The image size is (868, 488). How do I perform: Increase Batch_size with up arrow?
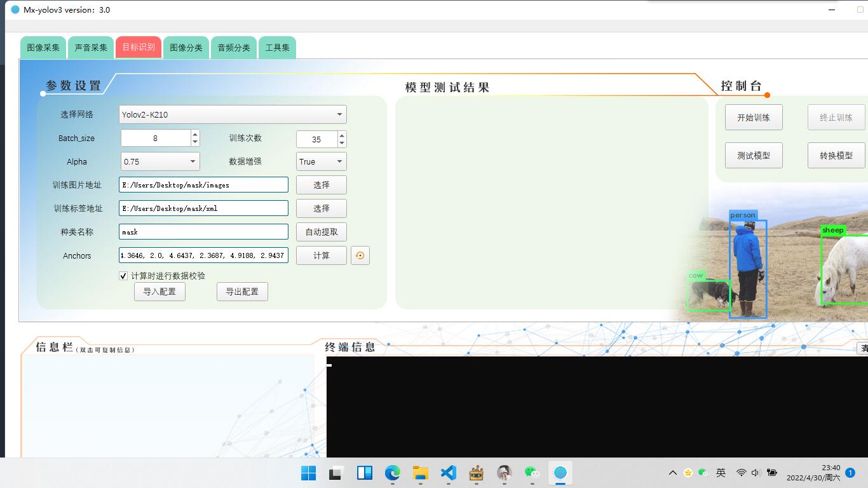(195, 134)
